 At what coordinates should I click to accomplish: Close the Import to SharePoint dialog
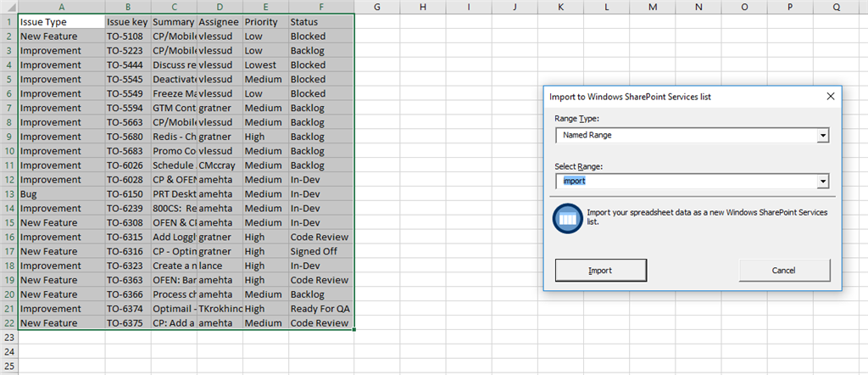pos(830,97)
